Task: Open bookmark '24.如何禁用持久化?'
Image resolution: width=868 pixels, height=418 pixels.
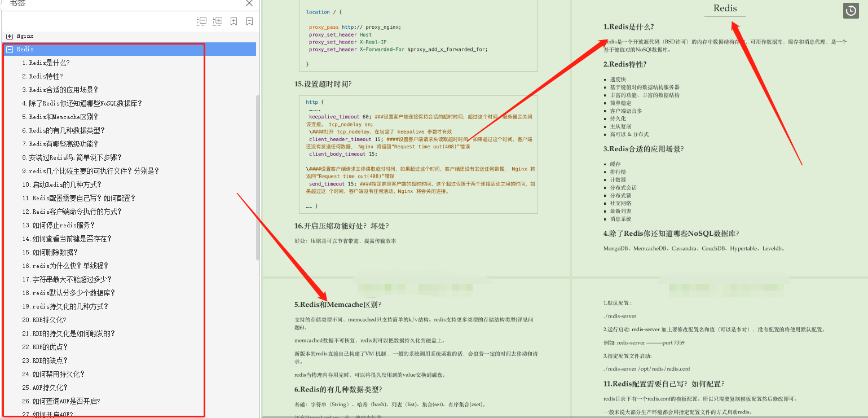Action: (54, 375)
